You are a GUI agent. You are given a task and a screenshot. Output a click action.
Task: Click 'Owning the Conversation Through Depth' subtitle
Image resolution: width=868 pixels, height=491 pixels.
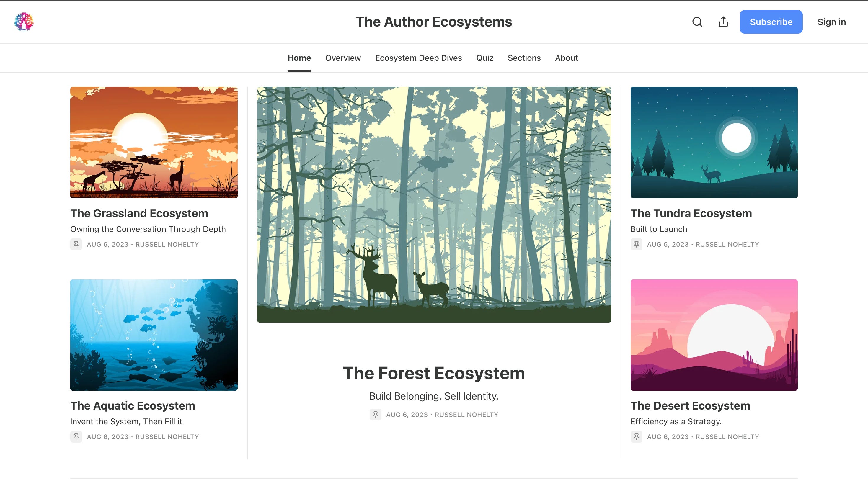click(x=148, y=229)
